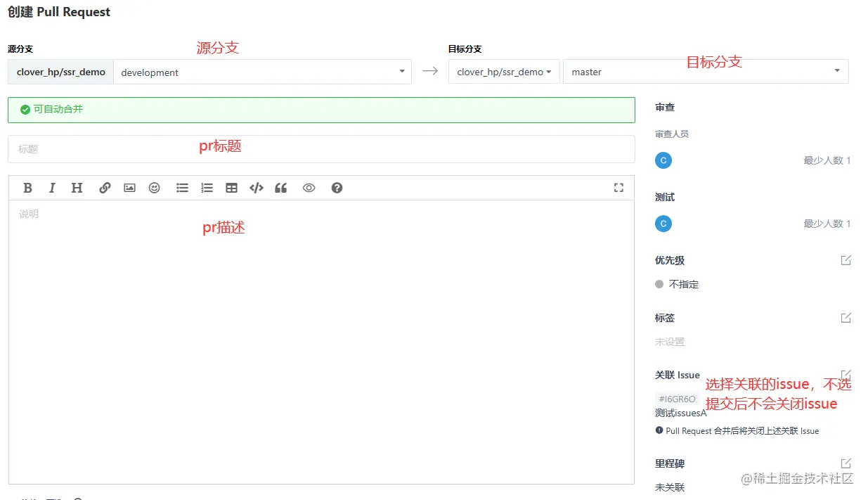This screenshot has width=868, height=500.
Task: Open the target repository clover_hp/ssr_demo dropdown
Action: 504,72
